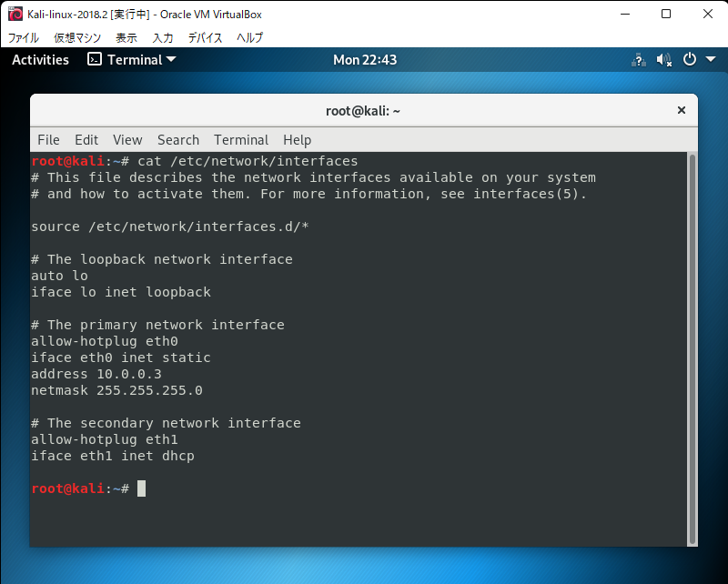728x584 pixels.
Task: Open the terminal Search menu
Action: 178,140
